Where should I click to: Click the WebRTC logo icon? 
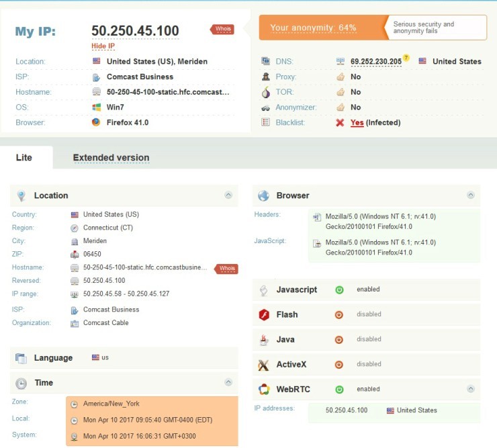[264, 390]
